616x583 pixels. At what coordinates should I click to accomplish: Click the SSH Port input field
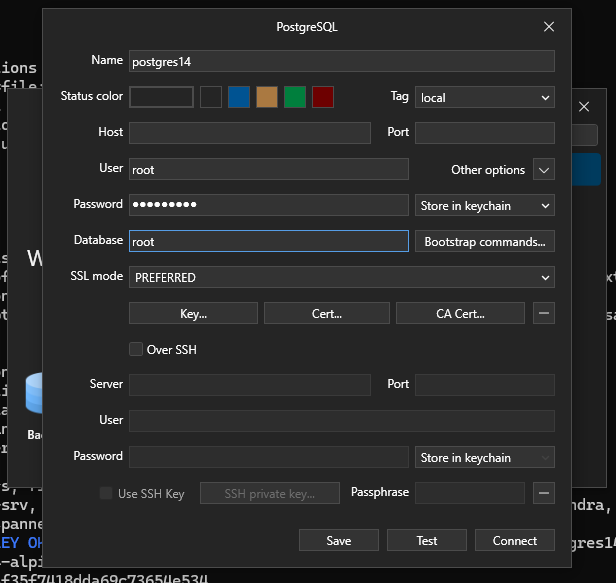485,385
